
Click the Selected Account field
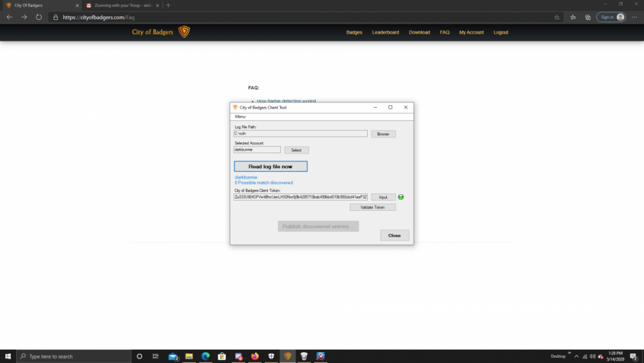click(257, 150)
